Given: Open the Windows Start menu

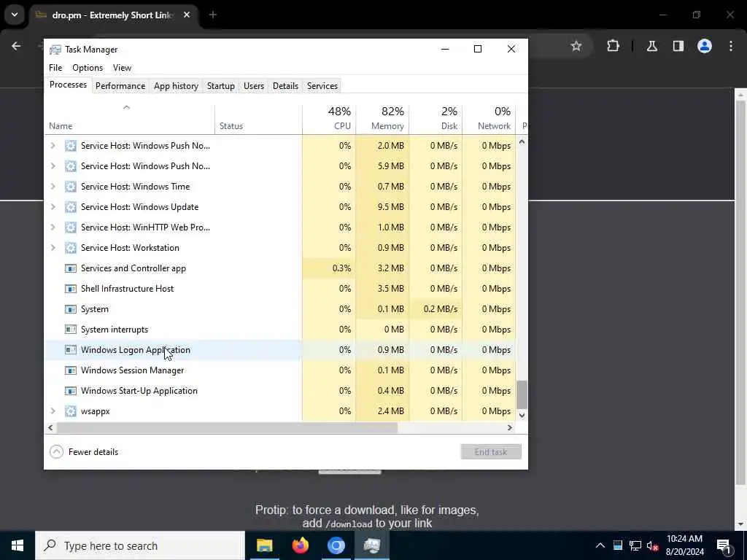Looking at the screenshot, I should (18, 545).
